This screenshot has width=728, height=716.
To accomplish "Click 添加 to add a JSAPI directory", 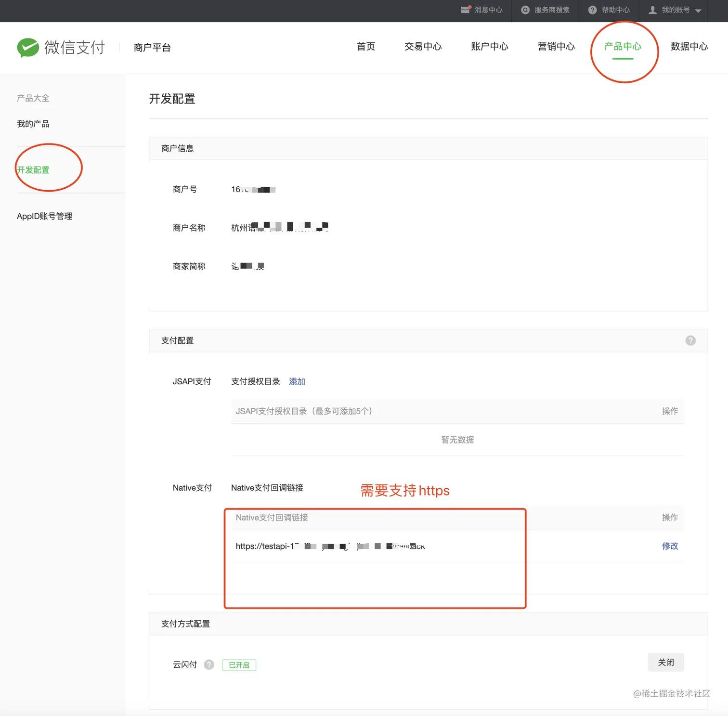I will click(297, 381).
